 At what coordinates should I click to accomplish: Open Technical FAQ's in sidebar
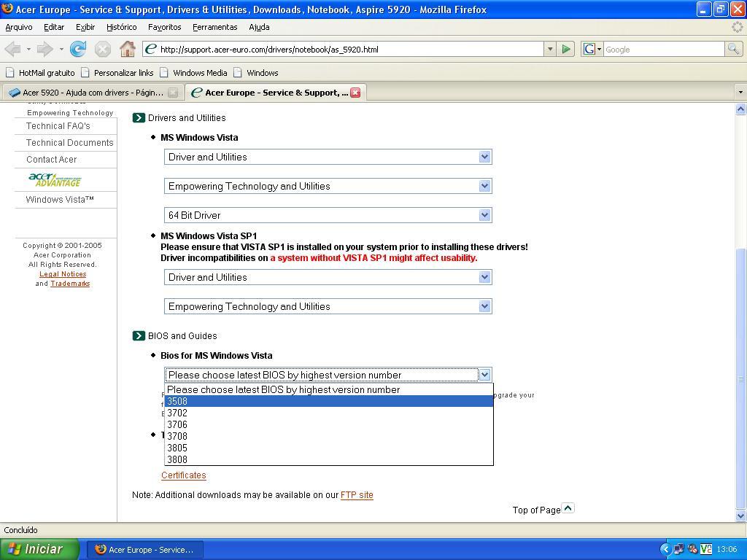pyautogui.click(x=58, y=125)
